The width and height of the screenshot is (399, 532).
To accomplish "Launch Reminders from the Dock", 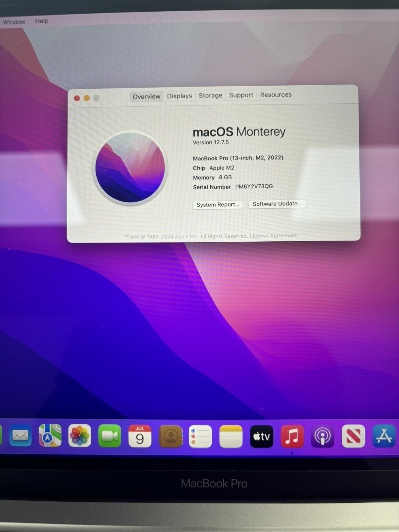I will (200, 436).
